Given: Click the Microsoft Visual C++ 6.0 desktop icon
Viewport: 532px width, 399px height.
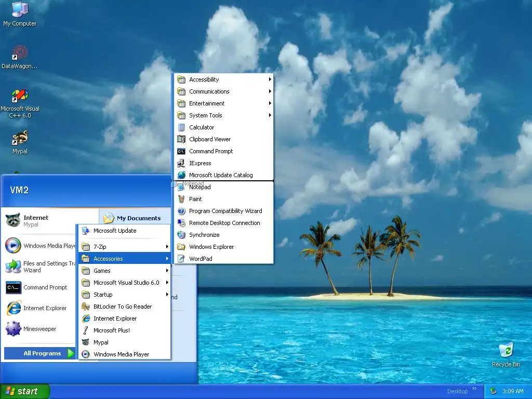Looking at the screenshot, I should click(x=20, y=96).
